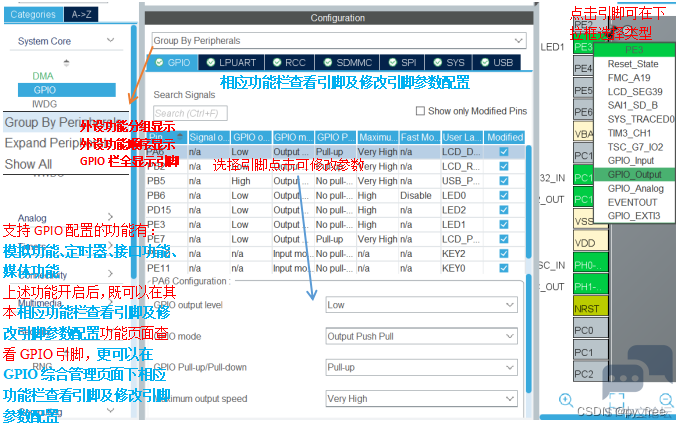Click the fit-to-screen frame icon
The image size is (681, 428).
click(x=616, y=401)
